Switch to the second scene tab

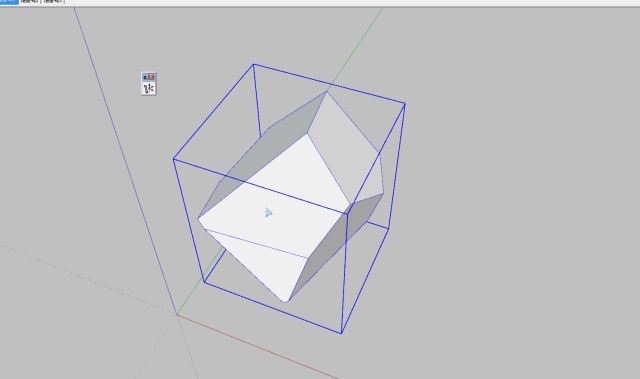point(30,2)
